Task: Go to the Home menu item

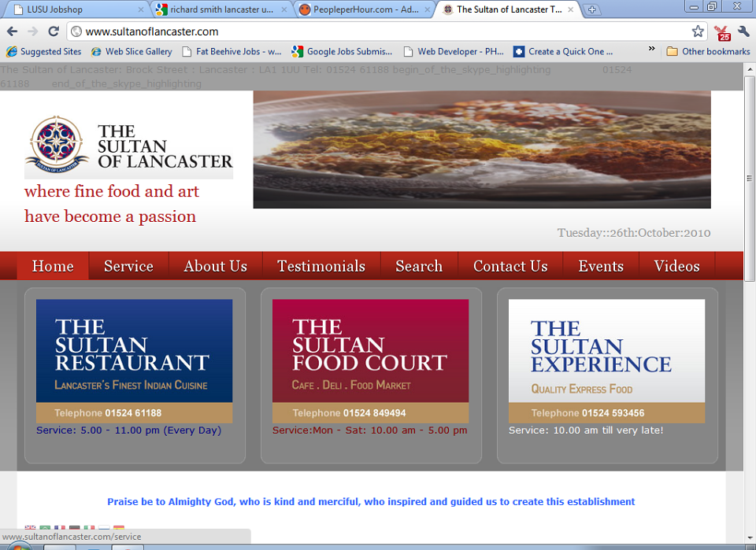Action: pos(53,266)
